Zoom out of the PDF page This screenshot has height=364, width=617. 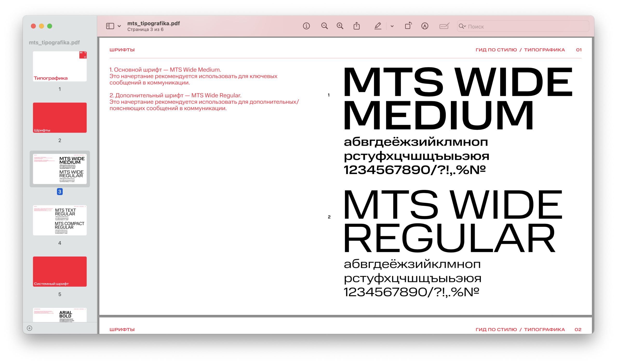click(324, 26)
